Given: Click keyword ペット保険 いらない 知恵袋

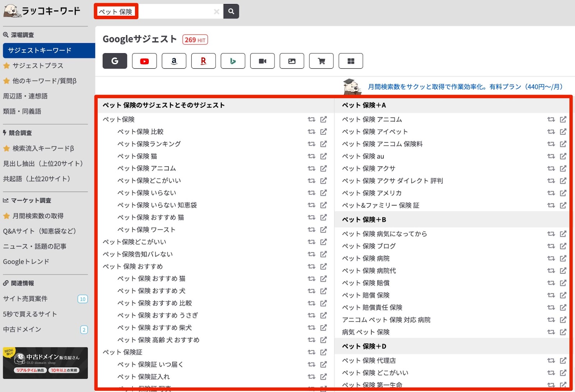Looking at the screenshot, I should pyautogui.click(x=157, y=205).
